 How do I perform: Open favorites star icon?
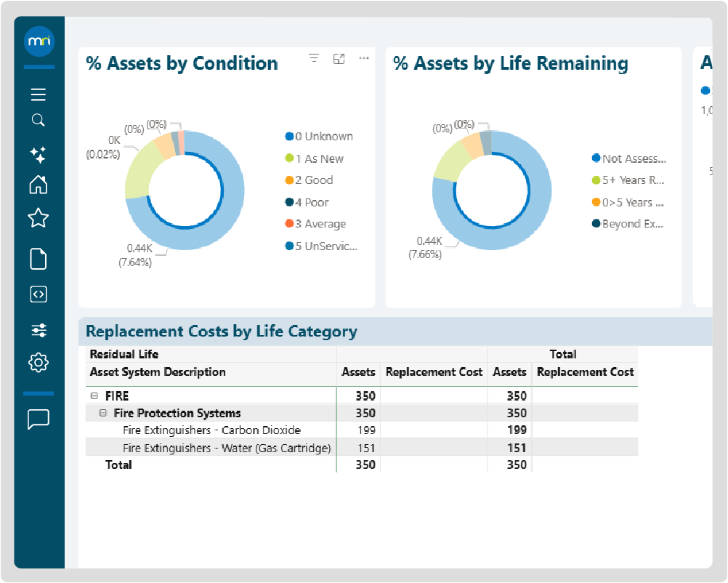(x=39, y=218)
